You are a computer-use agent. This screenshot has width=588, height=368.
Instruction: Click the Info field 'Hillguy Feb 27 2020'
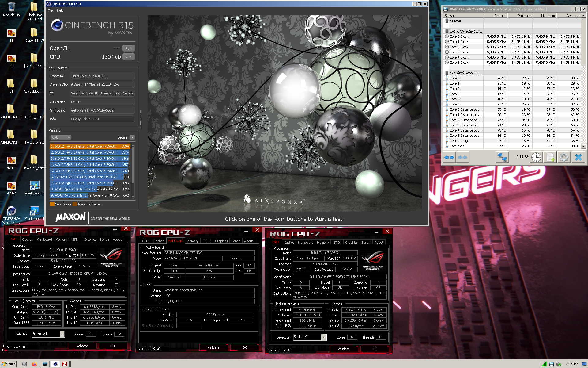tap(102, 119)
